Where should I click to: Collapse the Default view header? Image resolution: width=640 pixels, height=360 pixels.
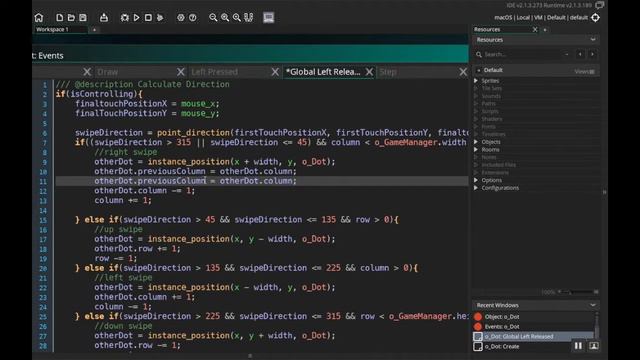(479, 70)
